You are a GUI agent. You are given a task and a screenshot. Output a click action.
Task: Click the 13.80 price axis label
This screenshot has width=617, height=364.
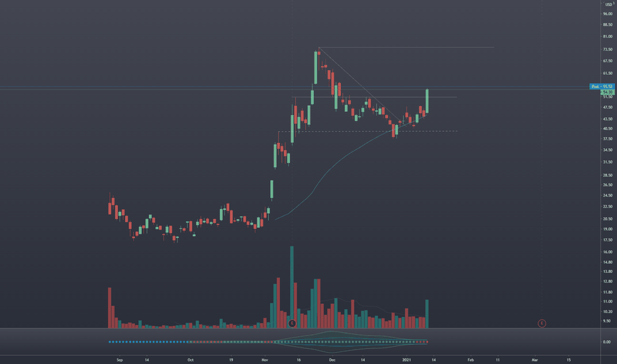tap(608, 271)
